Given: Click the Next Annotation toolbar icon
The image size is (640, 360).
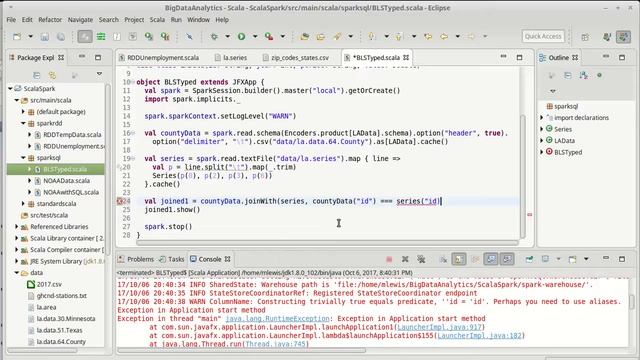Looking at the screenshot, I should [371, 37].
